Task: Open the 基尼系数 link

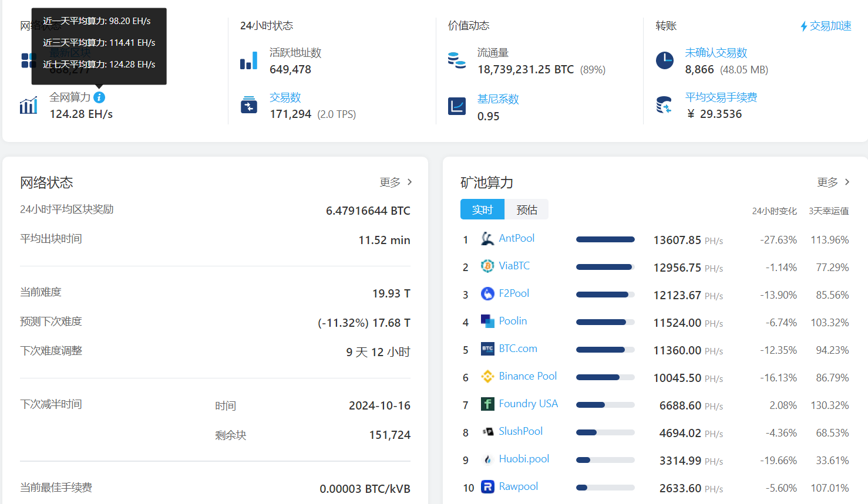Action: pyautogui.click(x=498, y=99)
